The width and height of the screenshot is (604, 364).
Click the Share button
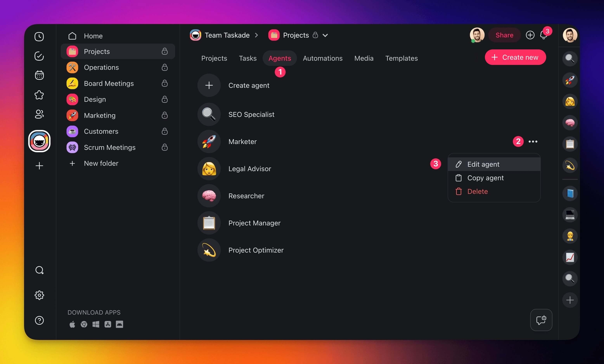(504, 35)
